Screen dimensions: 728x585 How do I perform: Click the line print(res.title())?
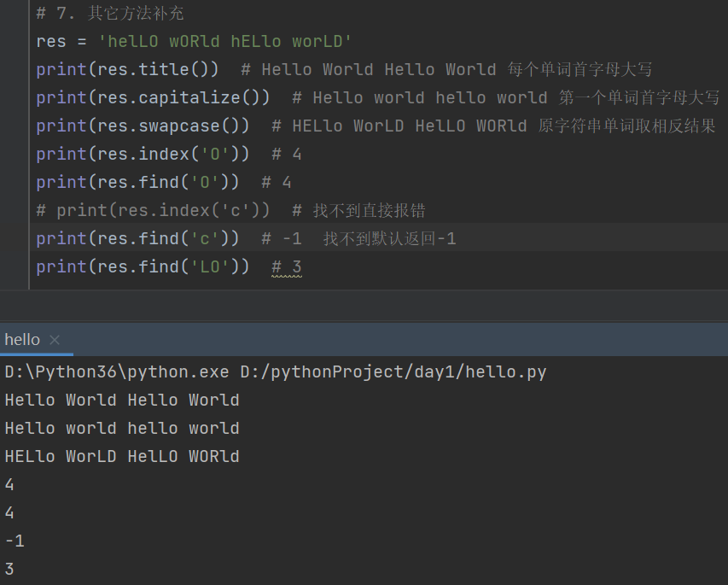coord(127,70)
